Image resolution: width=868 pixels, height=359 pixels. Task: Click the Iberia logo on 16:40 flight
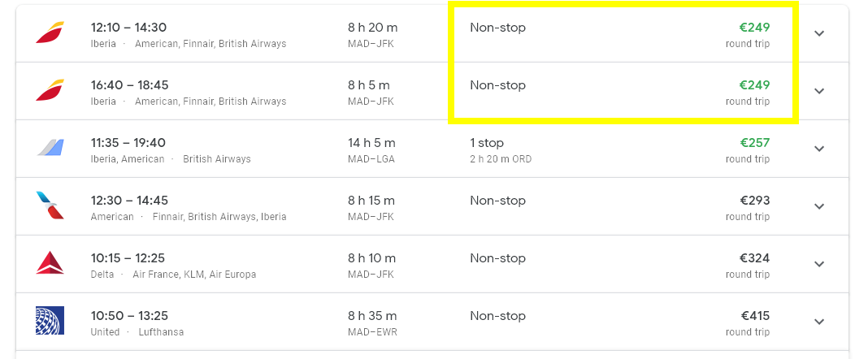50,90
